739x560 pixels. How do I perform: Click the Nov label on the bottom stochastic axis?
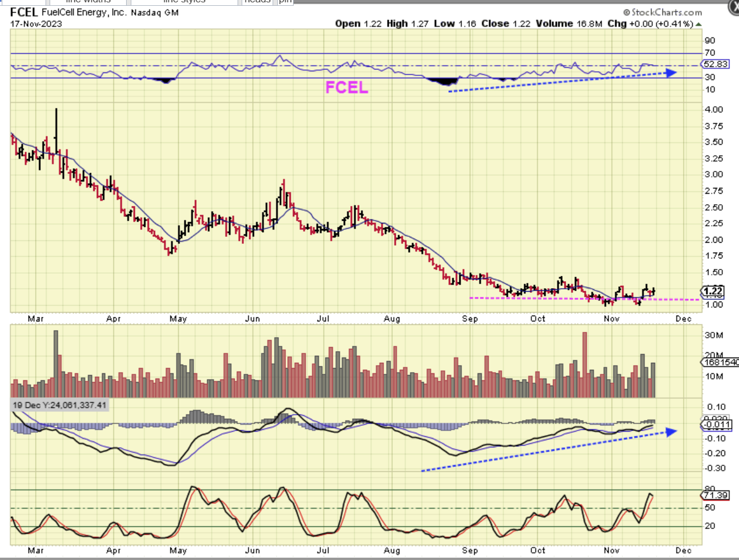click(612, 551)
